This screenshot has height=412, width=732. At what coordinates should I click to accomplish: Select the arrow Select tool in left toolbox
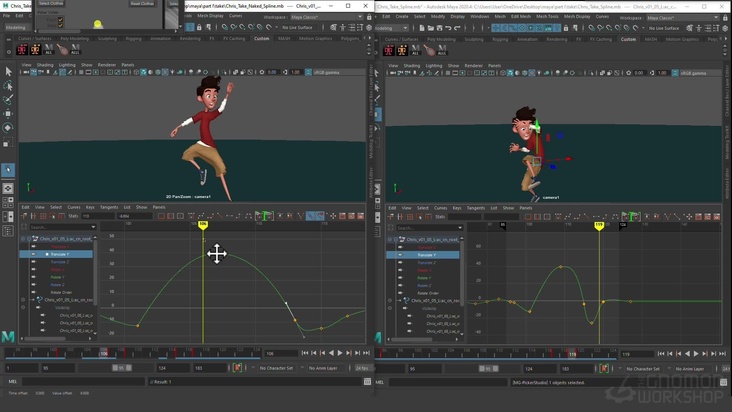tap(9, 72)
